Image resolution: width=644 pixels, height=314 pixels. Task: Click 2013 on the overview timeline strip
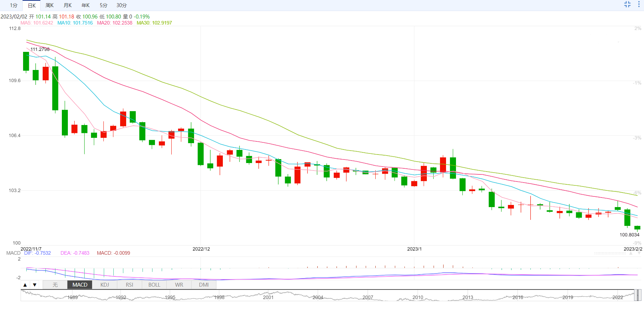click(468, 297)
